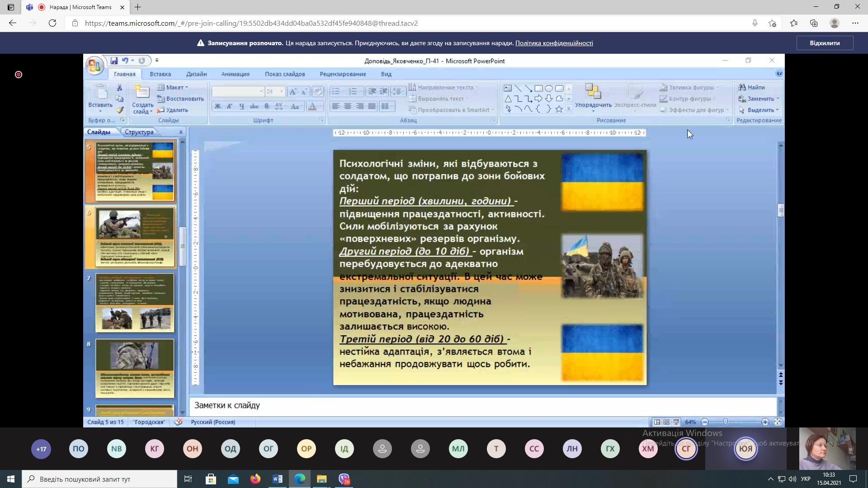Click the Office round logo button

click(94, 66)
